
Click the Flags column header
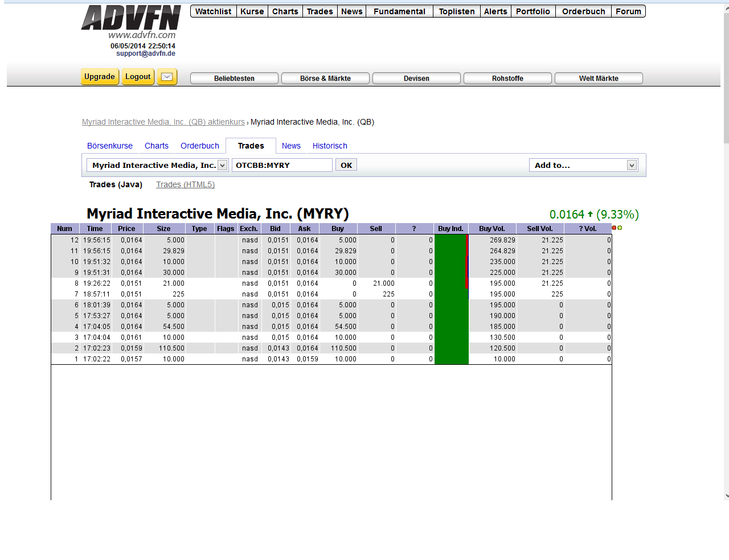click(226, 229)
